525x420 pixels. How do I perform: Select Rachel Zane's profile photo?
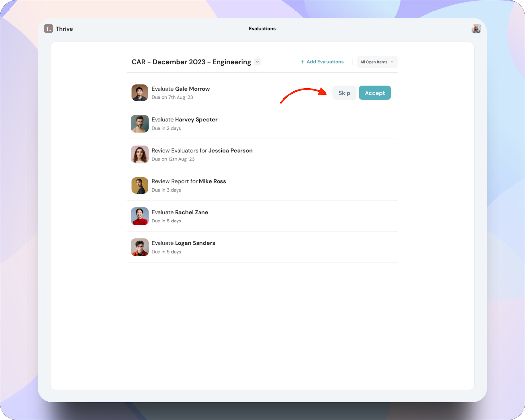point(140,216)
